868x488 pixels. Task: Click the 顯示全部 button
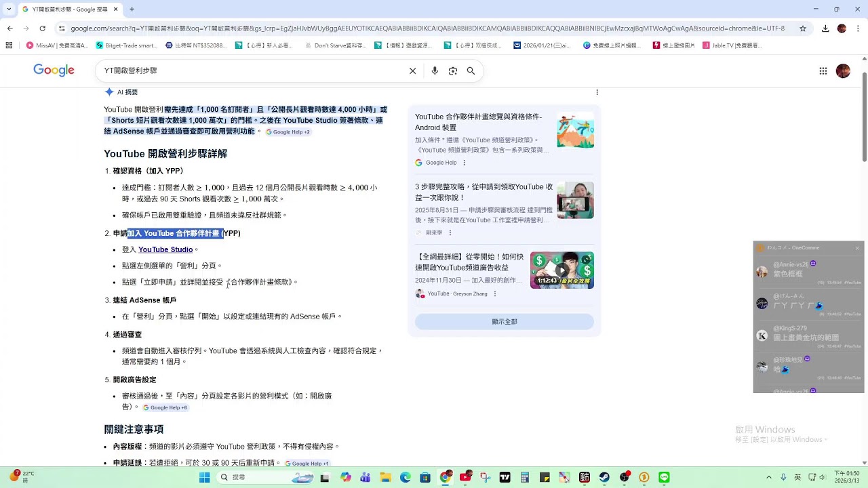[505, 322]
